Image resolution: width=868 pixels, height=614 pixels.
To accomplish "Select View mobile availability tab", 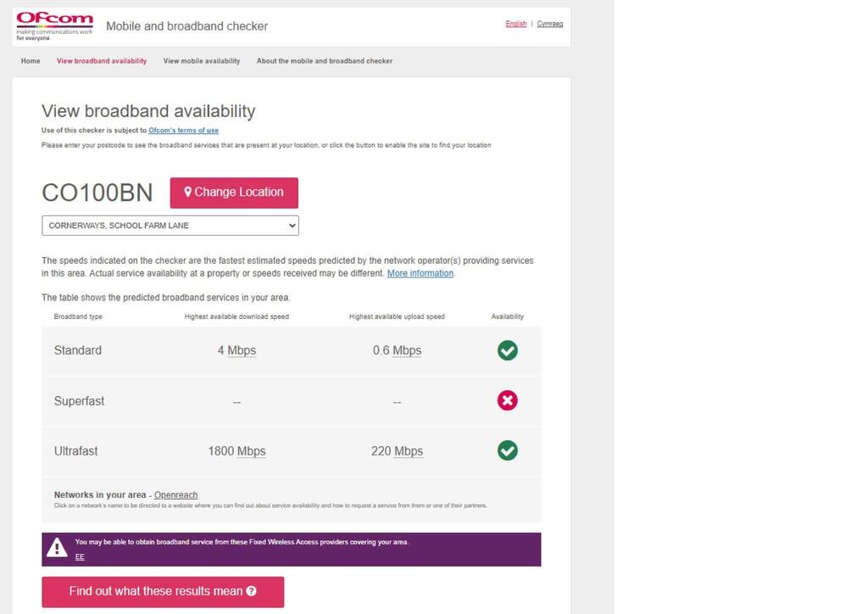I will tap(202, 61).
